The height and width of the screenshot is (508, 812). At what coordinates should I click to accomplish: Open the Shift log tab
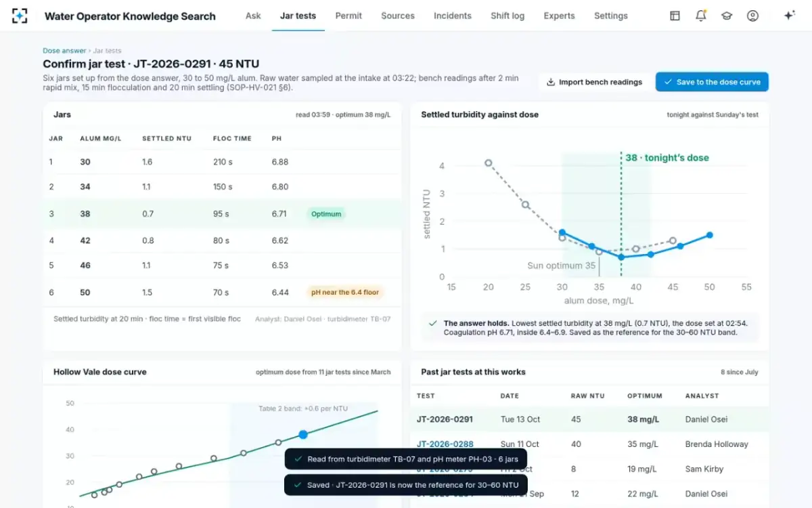click(x=507, y=16)
